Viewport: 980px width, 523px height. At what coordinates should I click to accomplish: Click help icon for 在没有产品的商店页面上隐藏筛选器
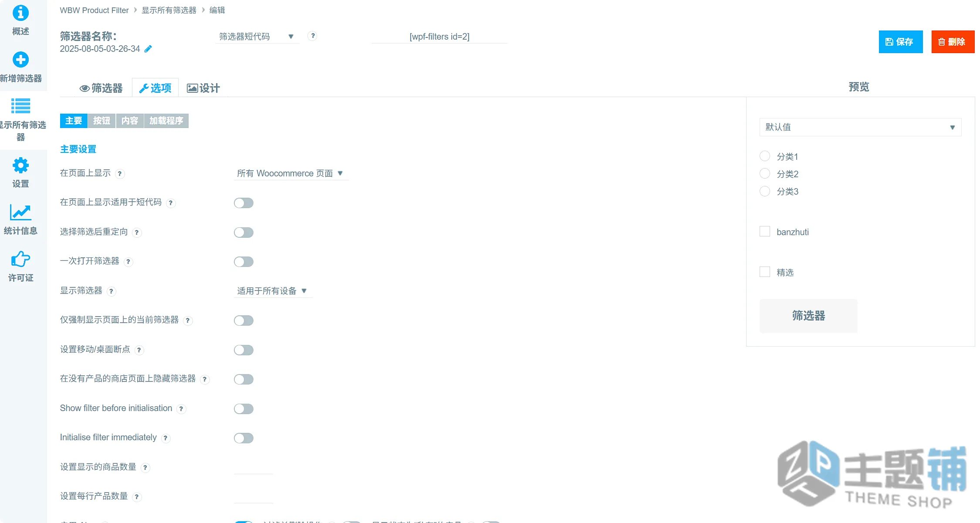click(x=205, y=379)
